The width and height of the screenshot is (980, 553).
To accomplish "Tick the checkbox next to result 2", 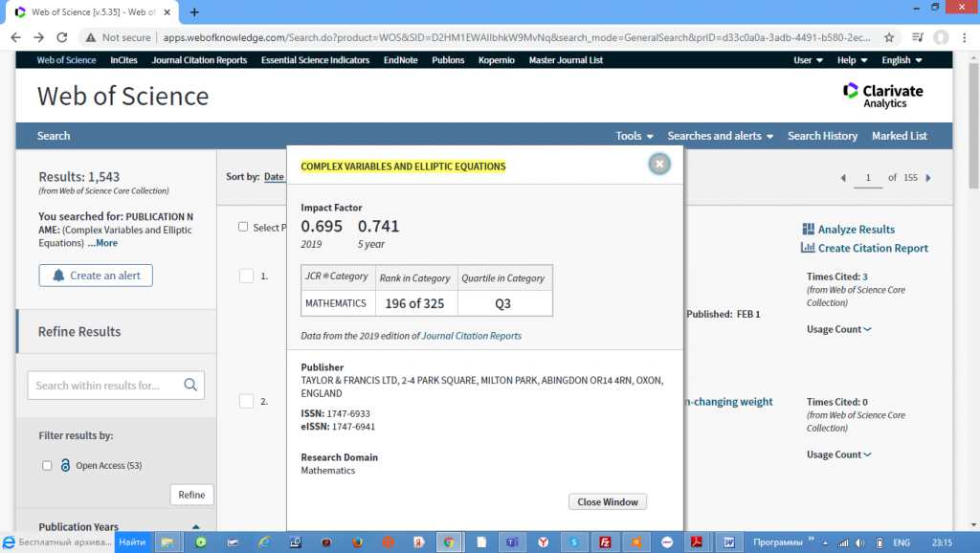I will pos(246,401).
